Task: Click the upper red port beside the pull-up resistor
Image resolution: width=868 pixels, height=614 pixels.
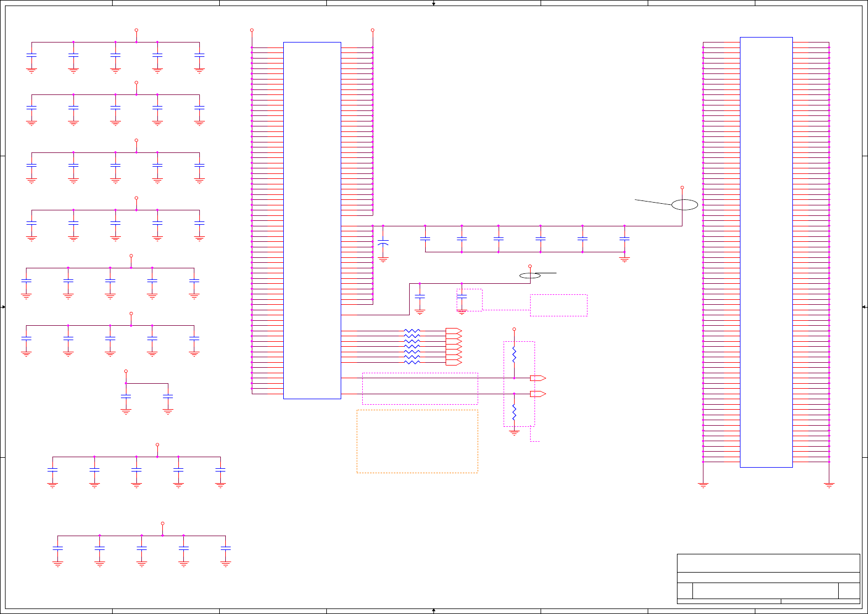Action: (538, 378)
